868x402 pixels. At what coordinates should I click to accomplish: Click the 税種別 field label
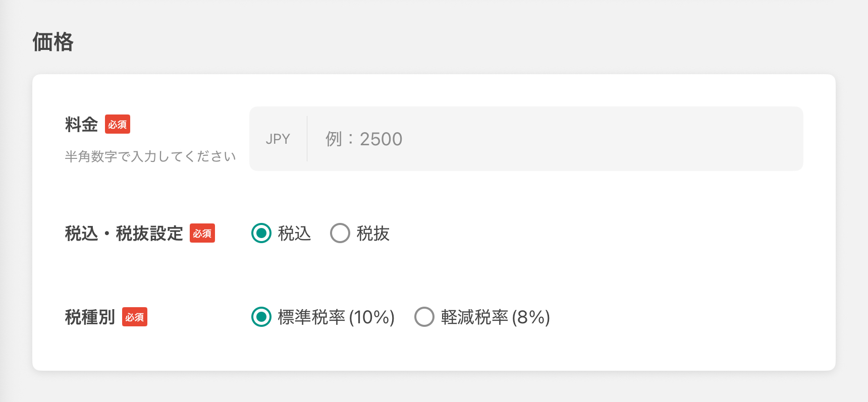[x=90, y=317]
